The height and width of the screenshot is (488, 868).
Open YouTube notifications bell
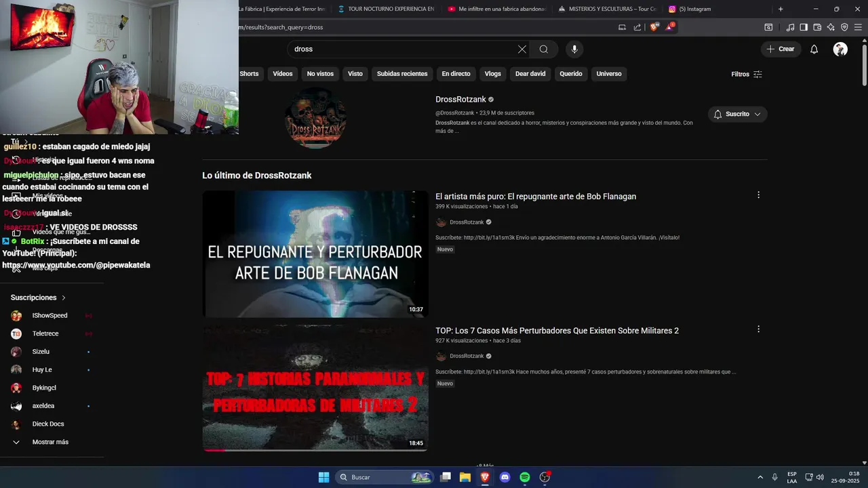click(x=814, y=49)
